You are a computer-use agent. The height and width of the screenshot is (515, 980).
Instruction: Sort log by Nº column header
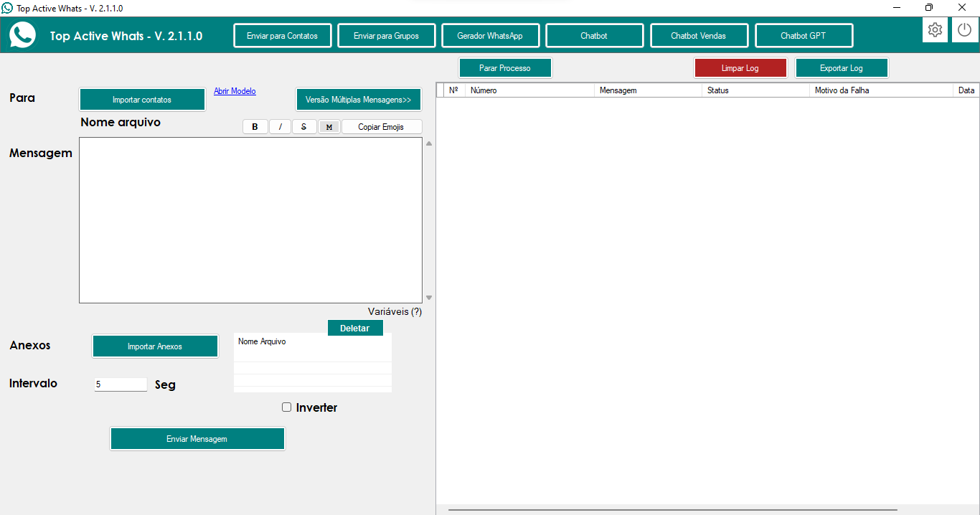tap(453, 90)
